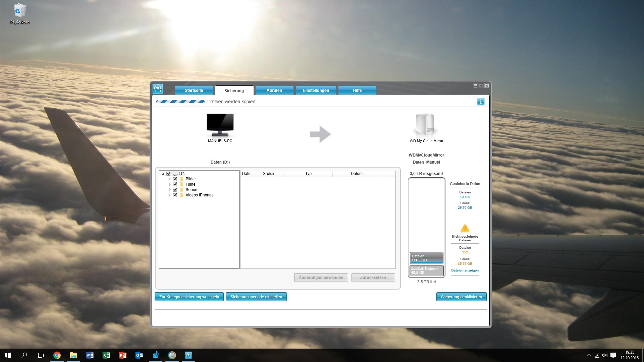Click the WD SmartWare logo icon
The image size is (644, 362).
click(x=157, y=89)
